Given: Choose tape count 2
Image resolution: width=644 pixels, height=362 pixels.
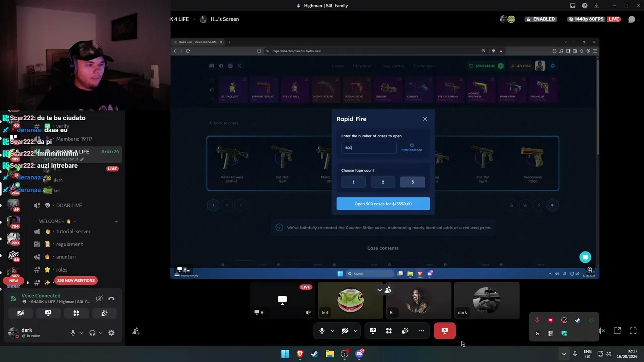Looking at the screenshot, I should (383, 182).
